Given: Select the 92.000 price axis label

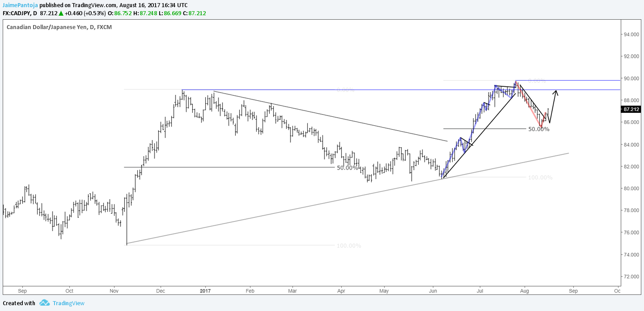Looking at the screenshot, I should point(631,56).
